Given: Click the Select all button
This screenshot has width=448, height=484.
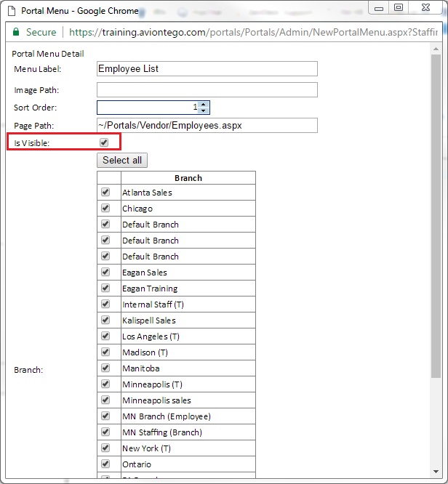Looking at the screenshot, I should point(122,160).
